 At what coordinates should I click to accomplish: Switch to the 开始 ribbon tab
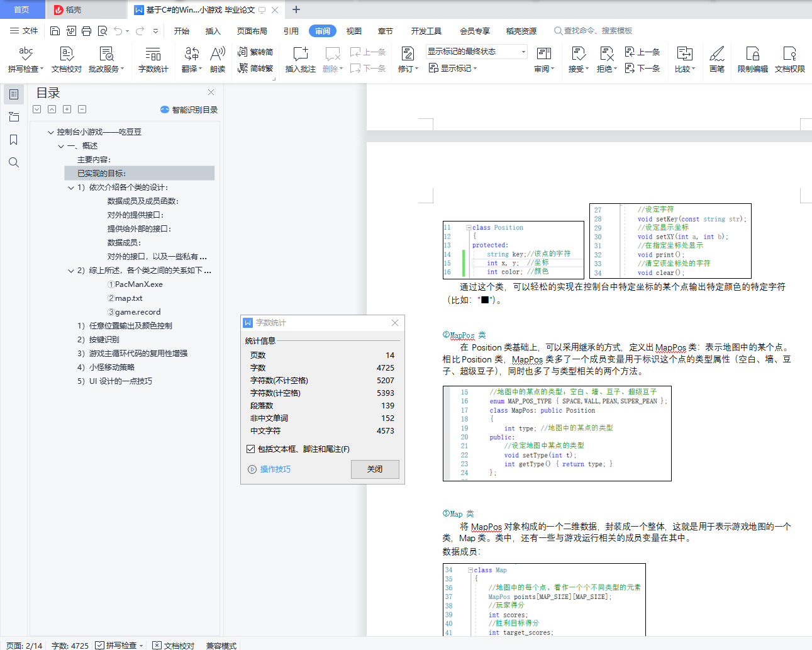tap(182, 31)
